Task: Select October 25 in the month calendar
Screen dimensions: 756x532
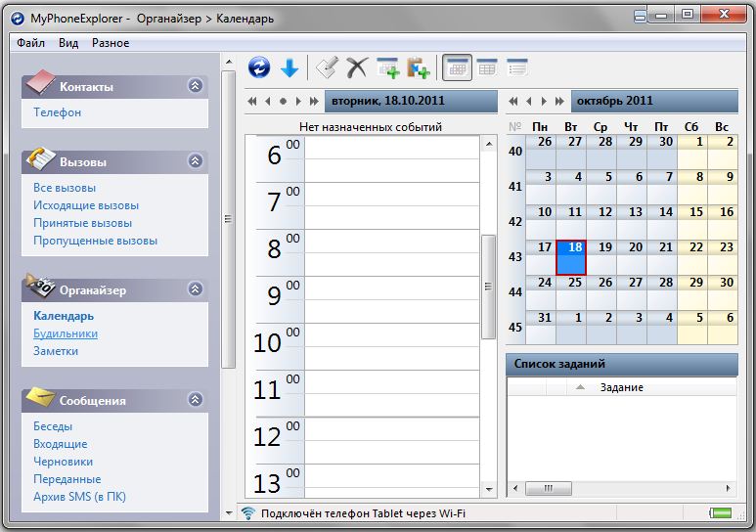Action: tap(571, 292)
